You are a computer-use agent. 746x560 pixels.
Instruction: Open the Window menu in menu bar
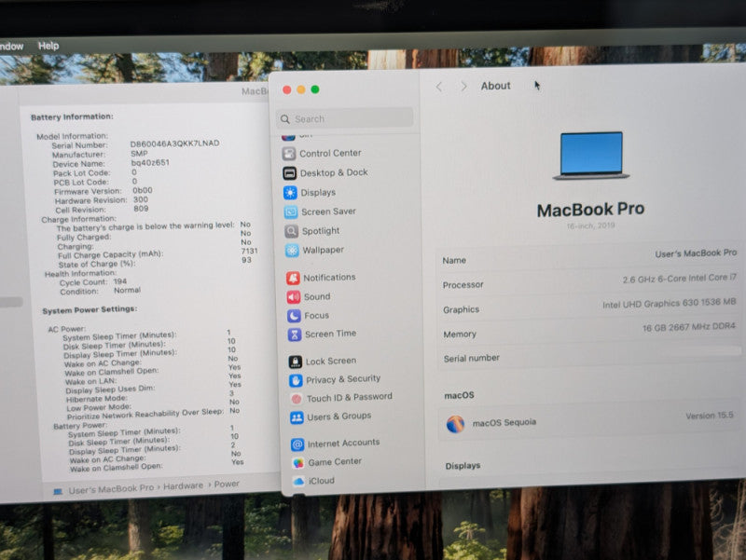point(11,47)
